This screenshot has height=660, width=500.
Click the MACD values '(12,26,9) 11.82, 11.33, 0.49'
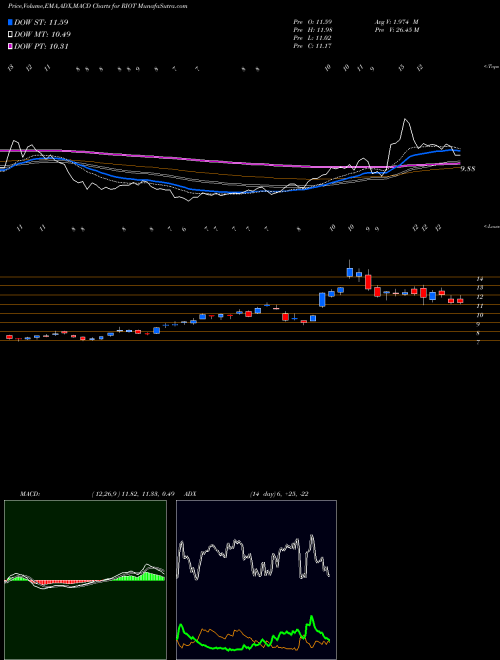pyautogui.click(x=133, y=494)
